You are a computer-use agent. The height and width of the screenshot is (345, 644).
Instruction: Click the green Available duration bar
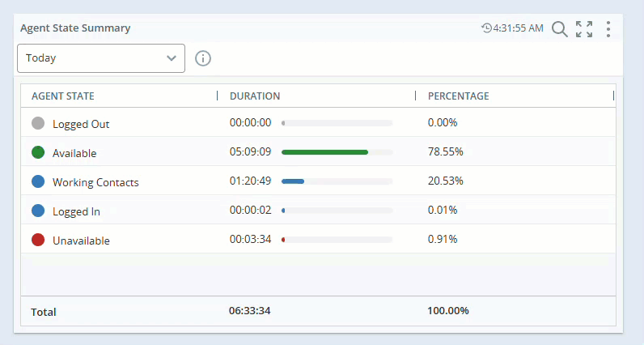(x=325, y=152)
